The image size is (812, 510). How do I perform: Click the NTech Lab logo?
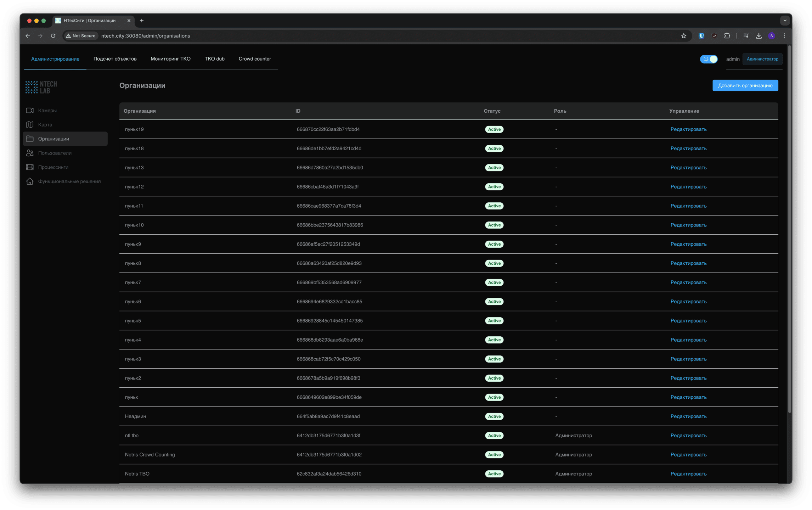[41, 87]
